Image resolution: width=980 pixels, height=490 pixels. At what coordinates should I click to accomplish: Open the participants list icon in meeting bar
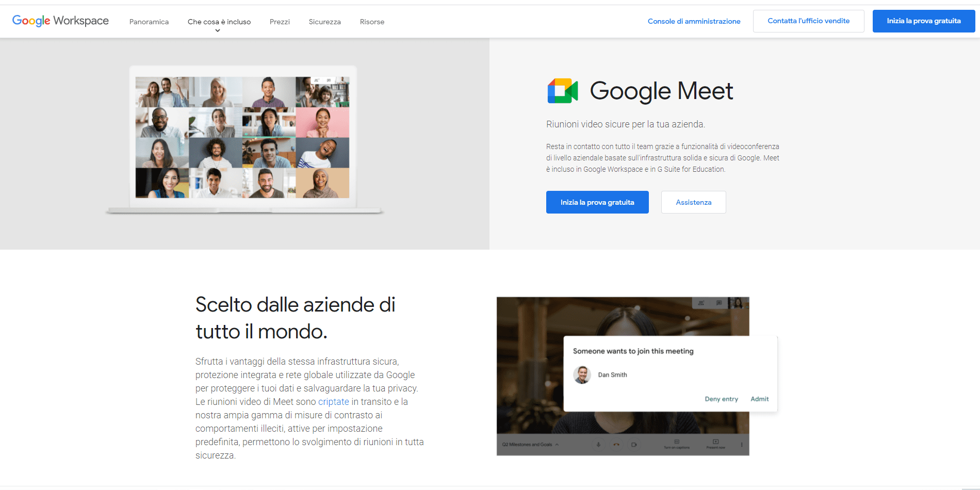coord(700,303)
